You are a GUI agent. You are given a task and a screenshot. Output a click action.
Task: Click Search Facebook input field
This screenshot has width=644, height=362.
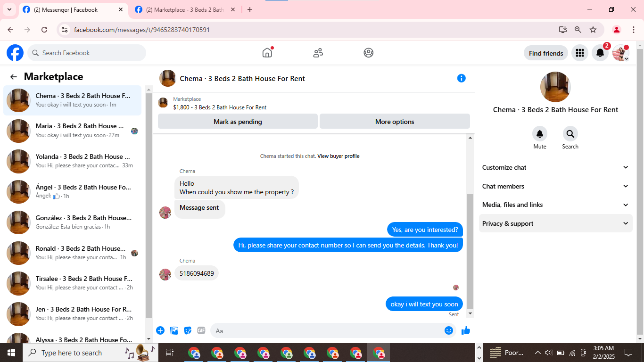87,53
